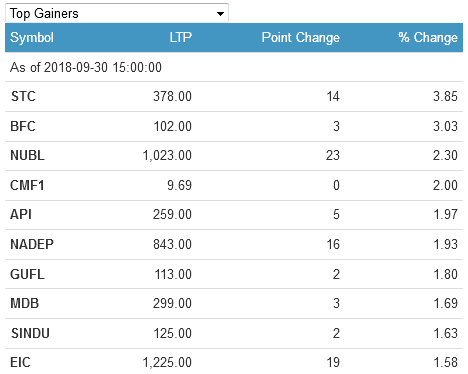Click the CMF1 symbol
This screenshot has height=374, width=468.
[x=27, y=185]
